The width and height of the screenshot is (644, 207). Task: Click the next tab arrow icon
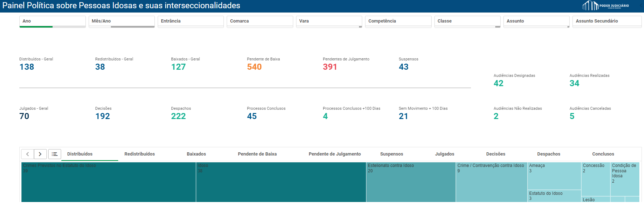pos(40,154)
